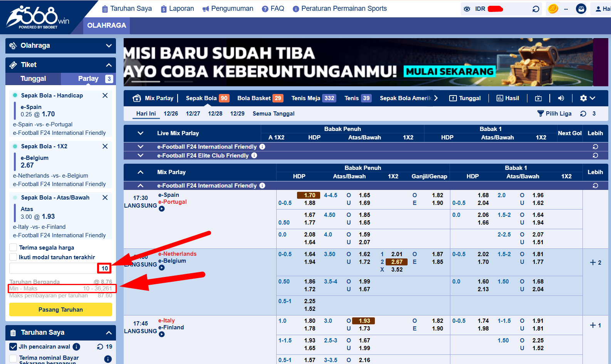Open Peraturan Permainan Sports

pyautogui.click(x=340, y=8)
